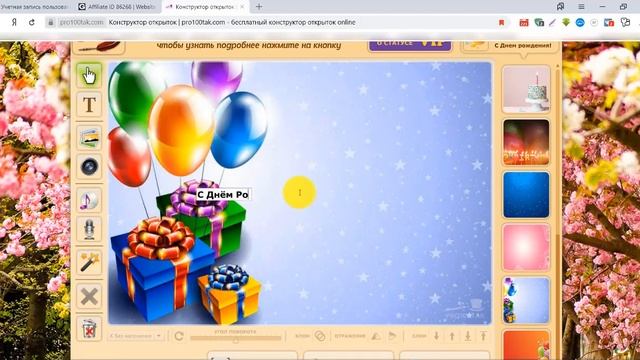Select the Text tool
This screenshot has height=360, width=640.
(x=89, y=105)
